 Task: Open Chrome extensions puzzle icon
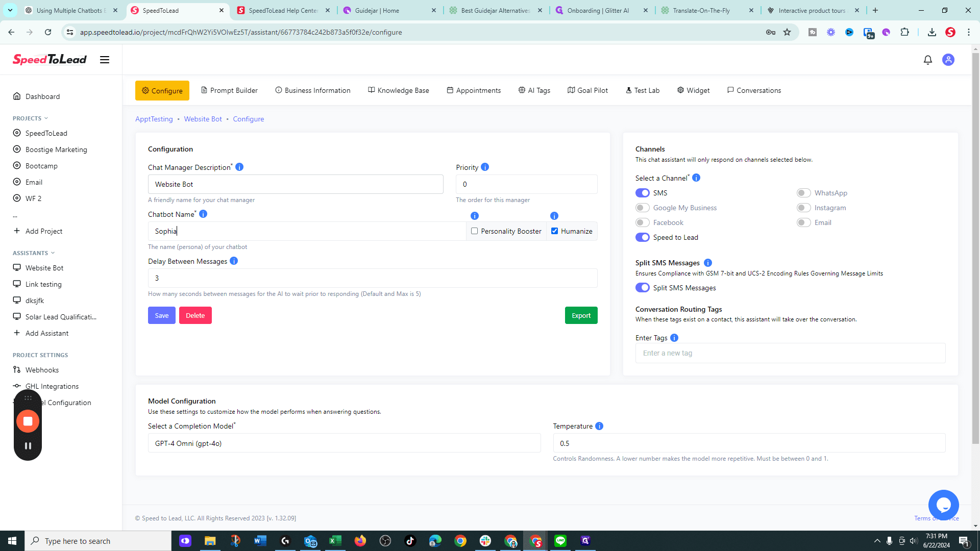click(904, 32)
